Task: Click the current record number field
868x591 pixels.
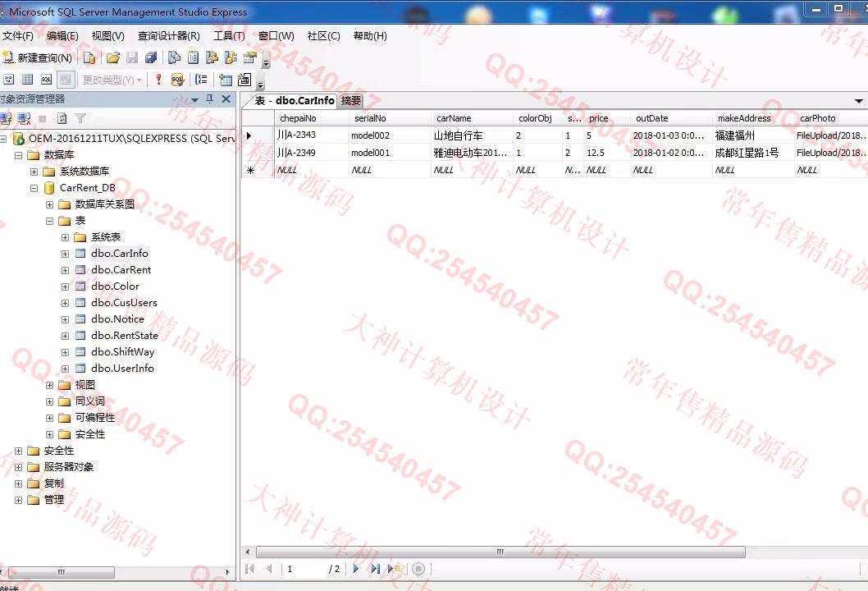Action: [304, 569]
